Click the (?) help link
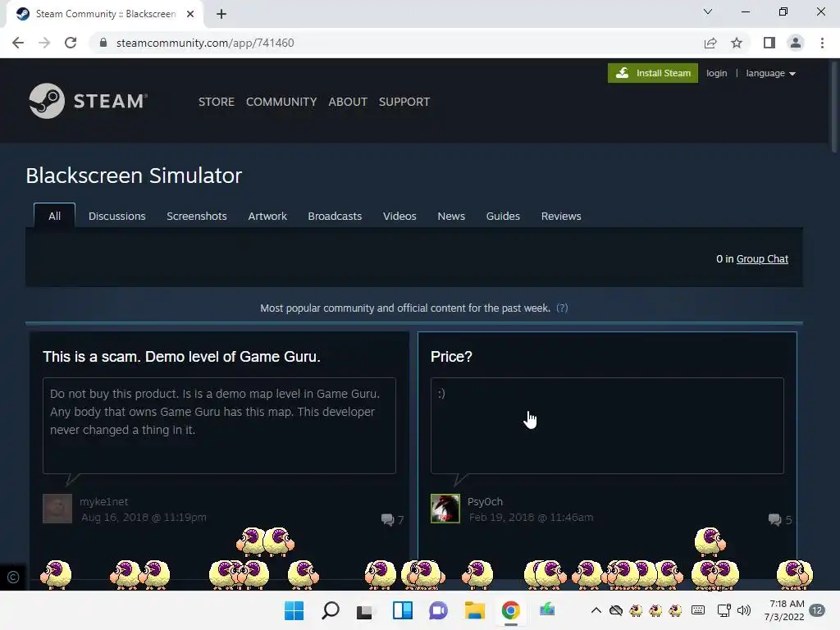The height and width of the screenshot is (630, 840). pyautogui.click(x=562, y=308)
